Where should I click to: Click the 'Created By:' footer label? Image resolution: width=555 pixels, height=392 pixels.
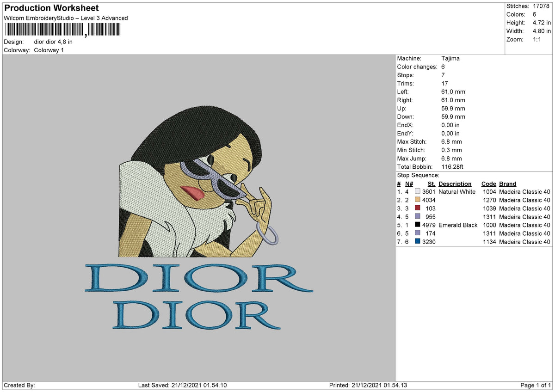[x=19, y=386]
